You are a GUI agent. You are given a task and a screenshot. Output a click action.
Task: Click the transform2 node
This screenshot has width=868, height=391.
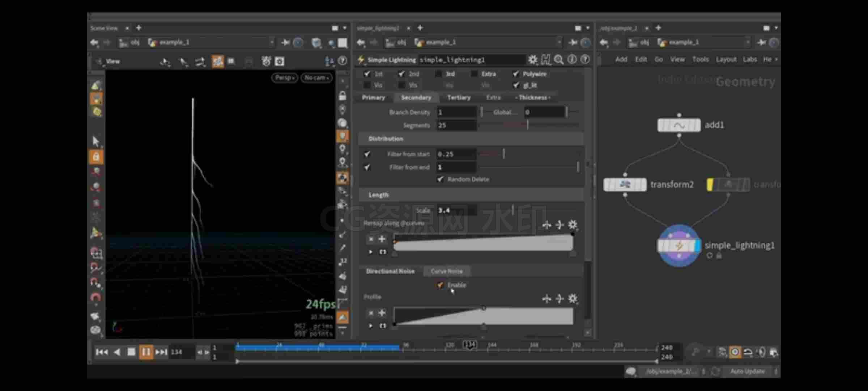[625, 185]
